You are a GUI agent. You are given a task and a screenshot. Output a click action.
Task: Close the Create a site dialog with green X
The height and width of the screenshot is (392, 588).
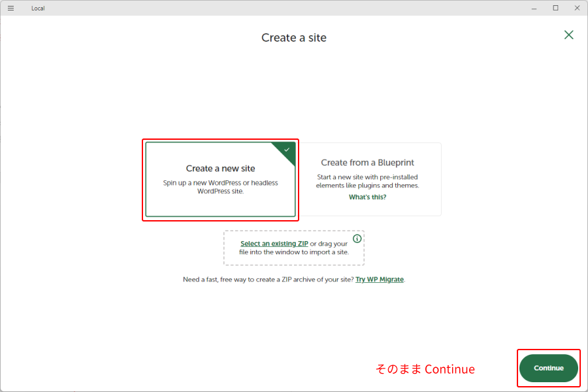569,35
